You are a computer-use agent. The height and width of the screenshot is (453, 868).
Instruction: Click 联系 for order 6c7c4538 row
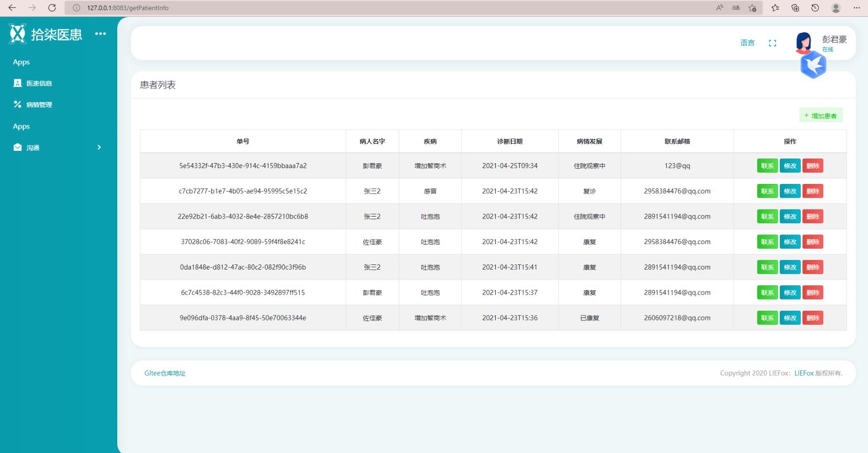pyautogui.click(x=767, y=292)
